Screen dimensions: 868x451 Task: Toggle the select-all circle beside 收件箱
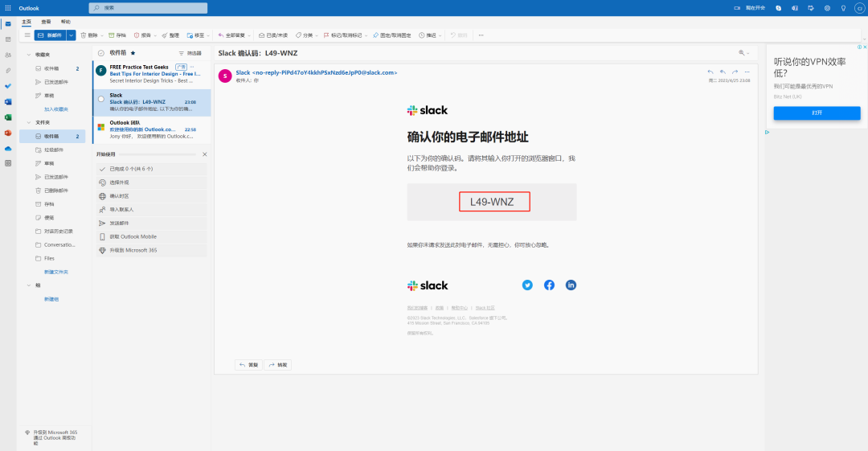tap(100, 53)
